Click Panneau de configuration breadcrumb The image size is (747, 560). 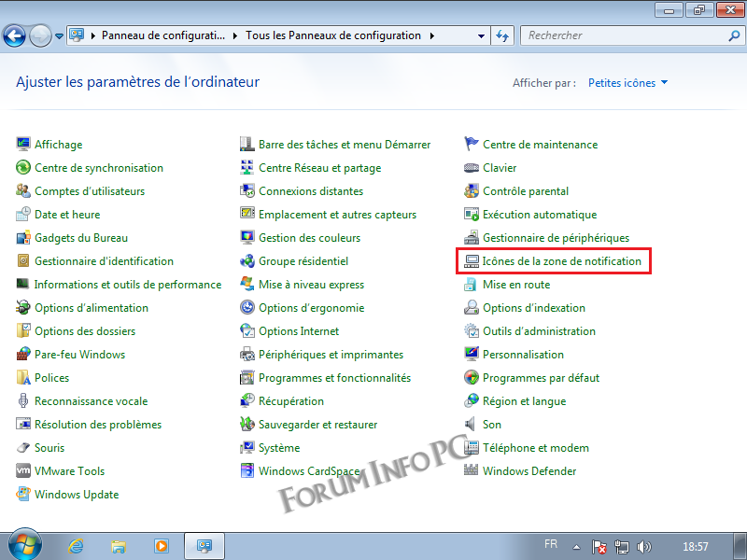pos(163,35)
